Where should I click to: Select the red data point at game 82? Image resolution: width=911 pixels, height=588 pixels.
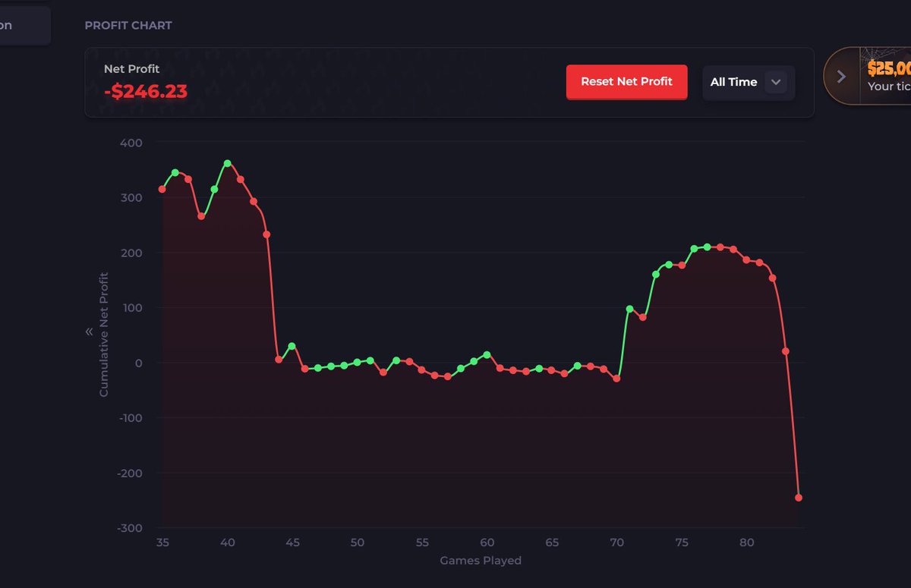pos(773,278)
